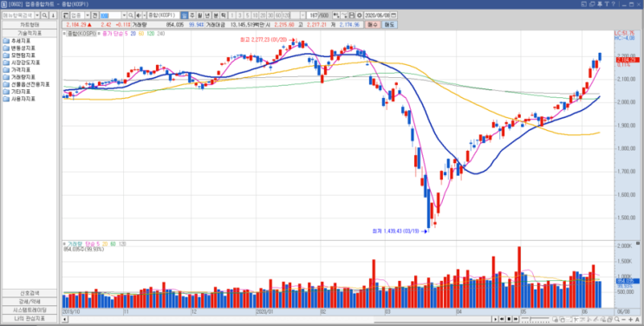Screen dimensions: 644x326
Task: Choose the 5 interval button
Action: [x=247, y=16]
